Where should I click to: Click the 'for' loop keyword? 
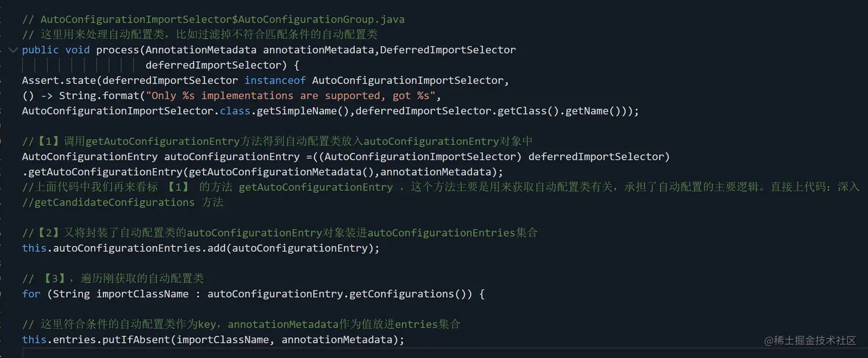pos(31,294)
